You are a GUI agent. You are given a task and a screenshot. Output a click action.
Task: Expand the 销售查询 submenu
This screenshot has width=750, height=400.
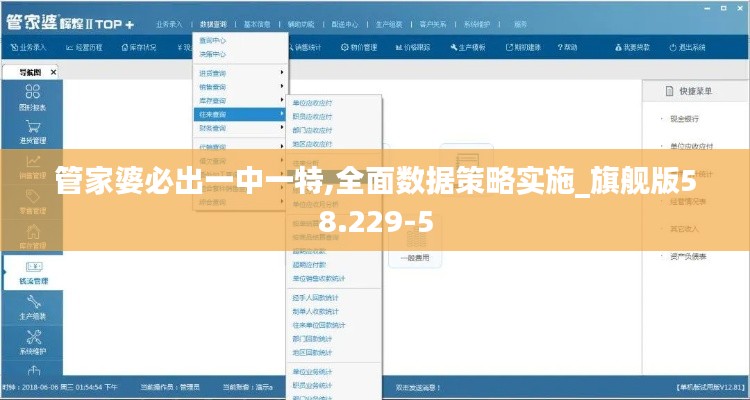[238, 87]
